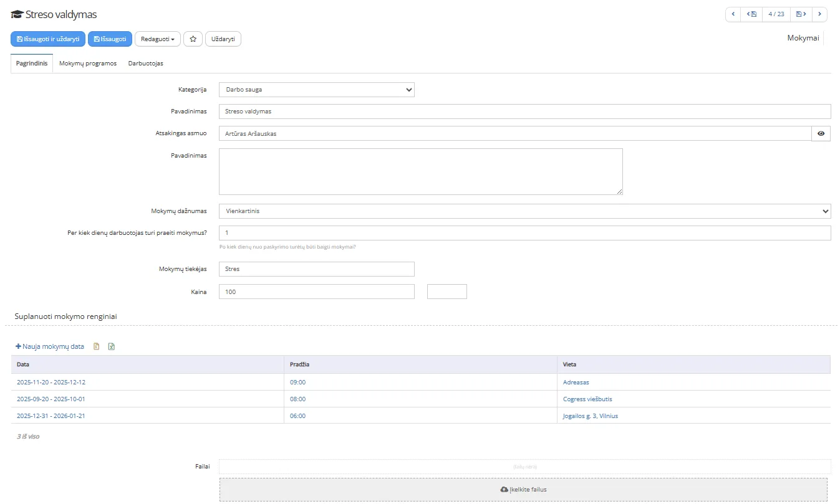Toggle the eye icon beside Atsakingas asmuo
Image resolution: width=840 pixels, height=504 pixels.
[x=821, y=133]
